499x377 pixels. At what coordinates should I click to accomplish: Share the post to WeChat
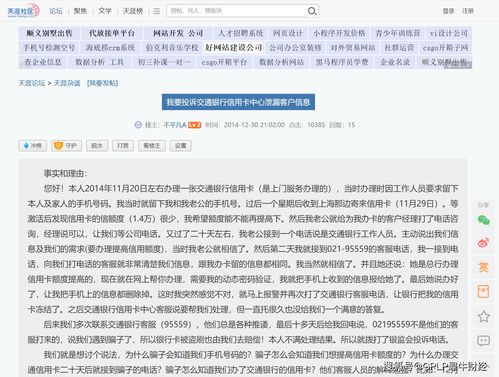(483, 220)
